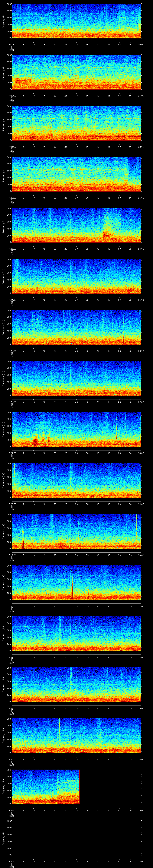Click the 26:00 end label of the 7:25:00 panel
The image size is (153, 868).
(141, 351)
